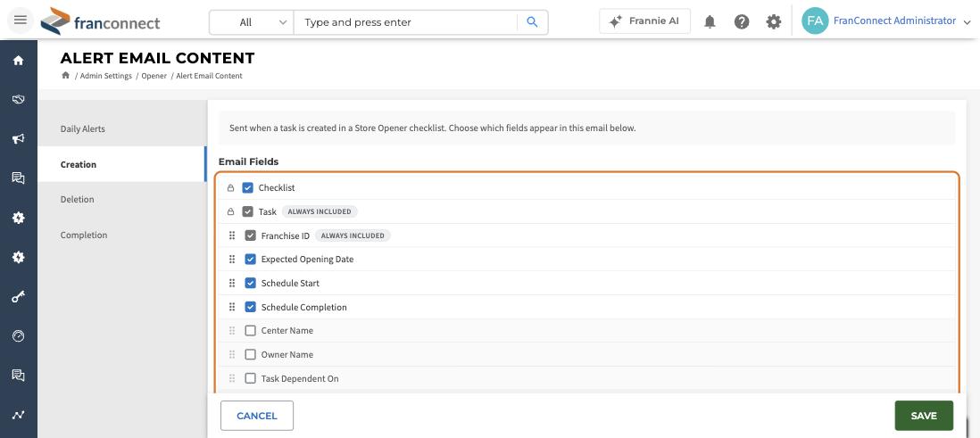The width and height of the screenshot is (980, 438).
Task: Open the megaphone marketing module in the sidebar
Action: click(x=18, y=138)
